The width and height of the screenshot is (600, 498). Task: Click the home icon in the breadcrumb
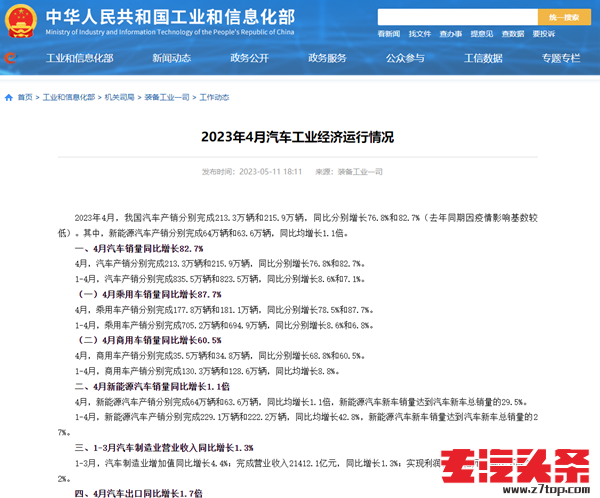click(9, 98)
